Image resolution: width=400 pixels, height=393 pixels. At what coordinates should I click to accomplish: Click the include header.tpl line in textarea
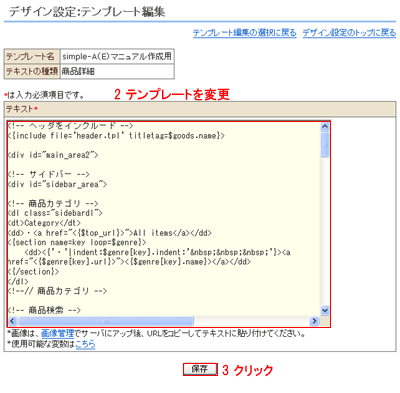116,136
